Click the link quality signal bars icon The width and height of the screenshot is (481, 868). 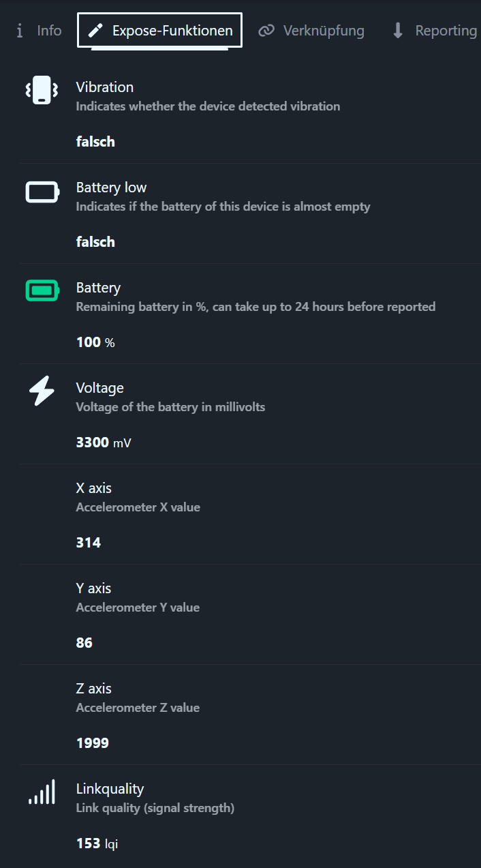pos(42,792)
